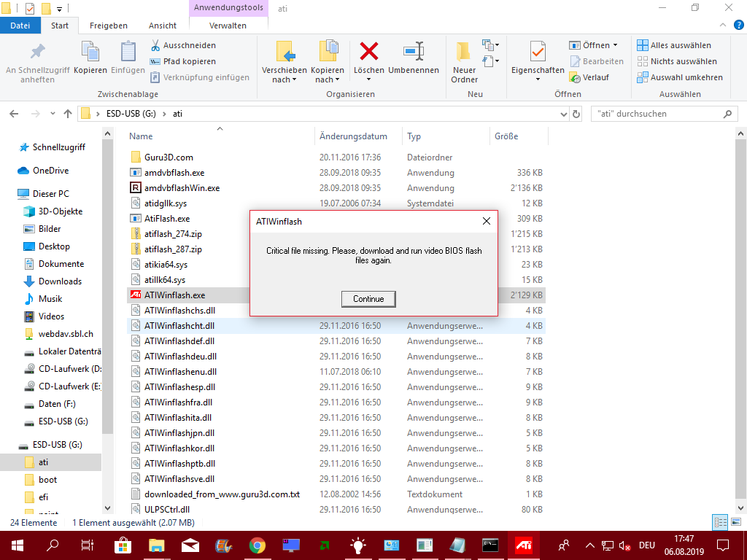Click Alles auswählen

(x=674, y=45)
